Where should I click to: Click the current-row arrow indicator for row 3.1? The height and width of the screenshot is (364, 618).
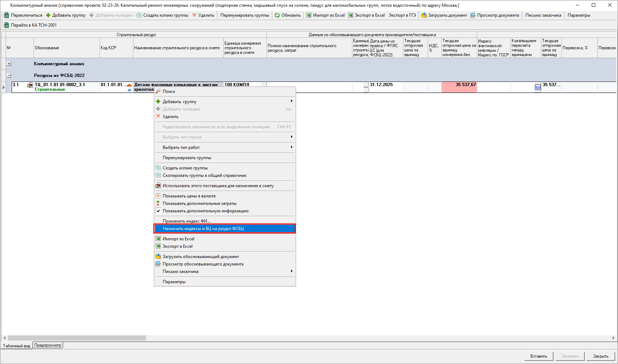(x=4, y=87)
